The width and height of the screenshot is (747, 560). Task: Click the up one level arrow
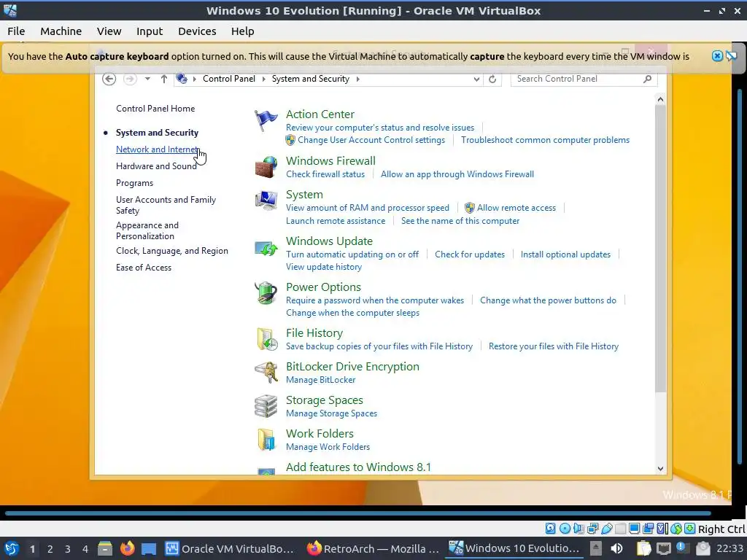[164, 79]
